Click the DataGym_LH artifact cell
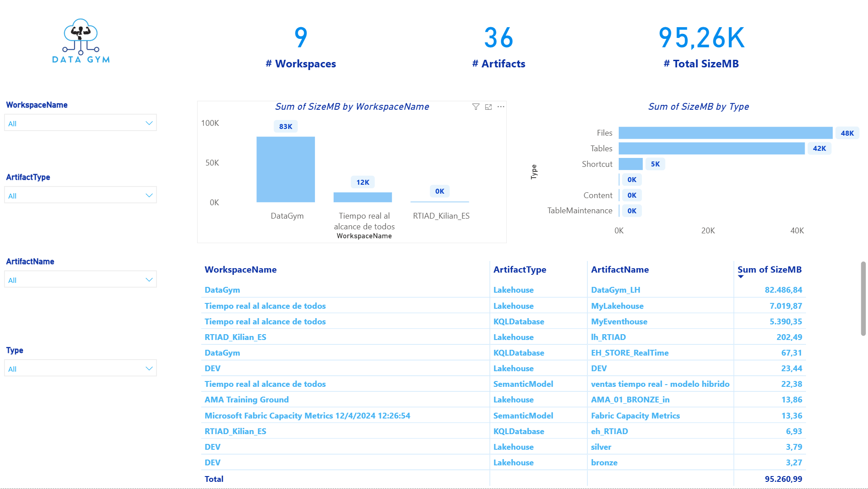 616,290
